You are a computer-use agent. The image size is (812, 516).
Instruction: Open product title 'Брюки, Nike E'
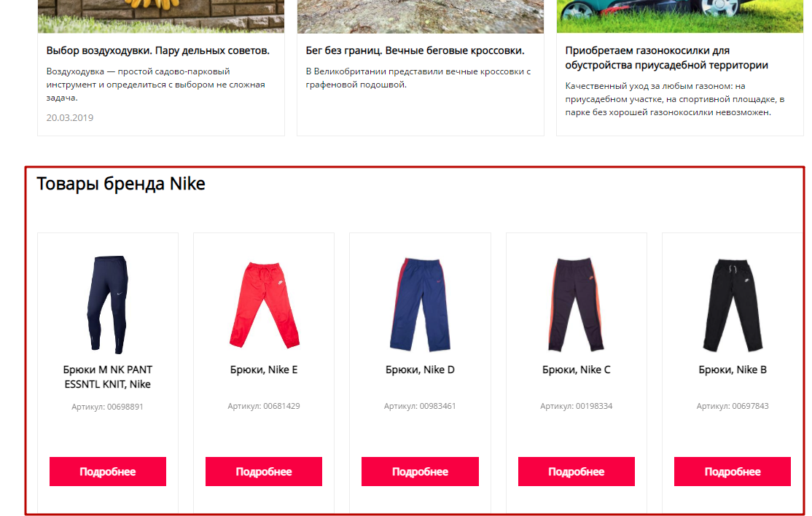point(264,370)
